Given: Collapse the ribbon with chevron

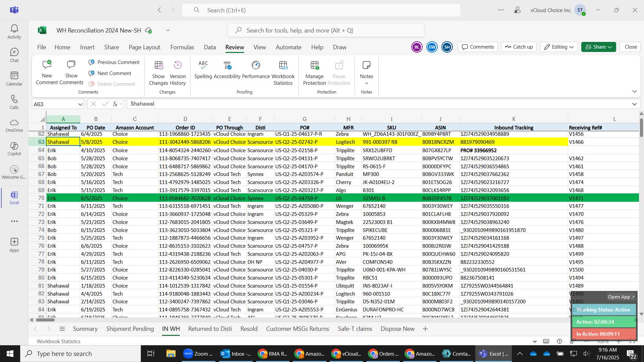Looking at the screenshot, I should (x=634, y=92).
